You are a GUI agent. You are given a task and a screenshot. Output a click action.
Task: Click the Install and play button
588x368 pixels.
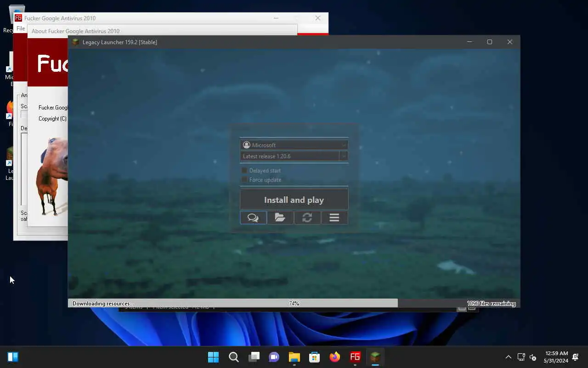[x=294, y=200]
